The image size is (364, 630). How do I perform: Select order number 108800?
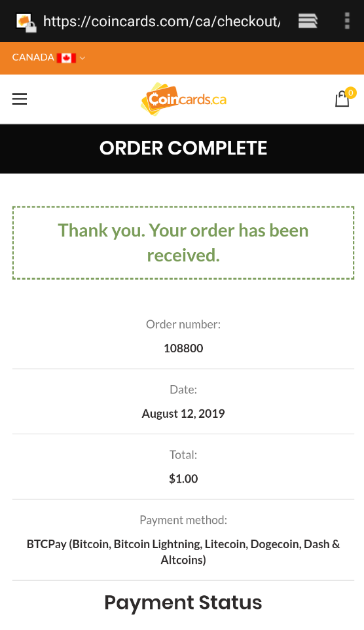(183, 348)
